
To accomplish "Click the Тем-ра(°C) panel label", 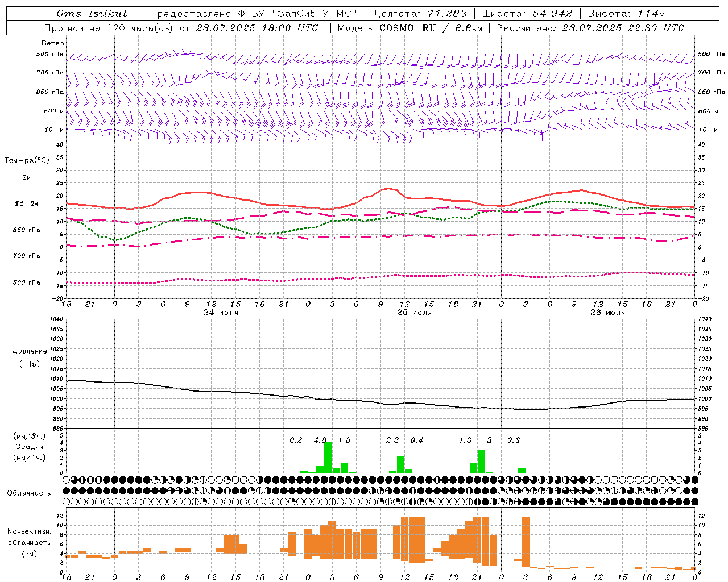I will (x=27, y=161).
